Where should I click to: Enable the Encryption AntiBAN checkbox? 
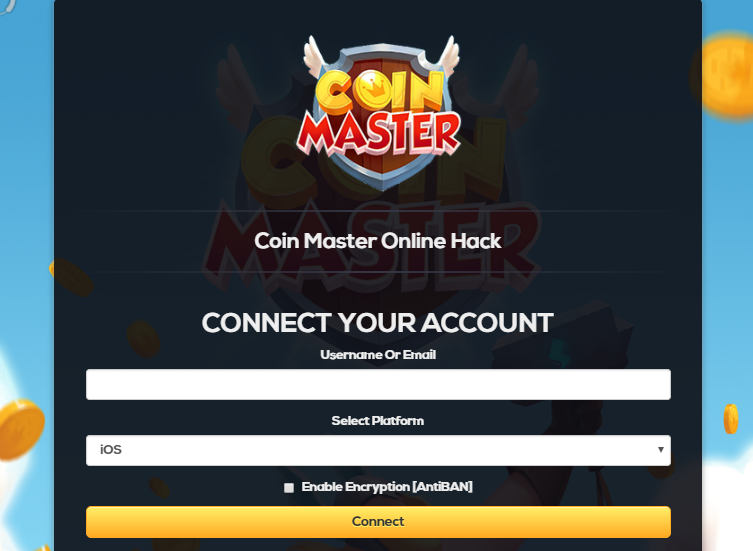[289, 488]
